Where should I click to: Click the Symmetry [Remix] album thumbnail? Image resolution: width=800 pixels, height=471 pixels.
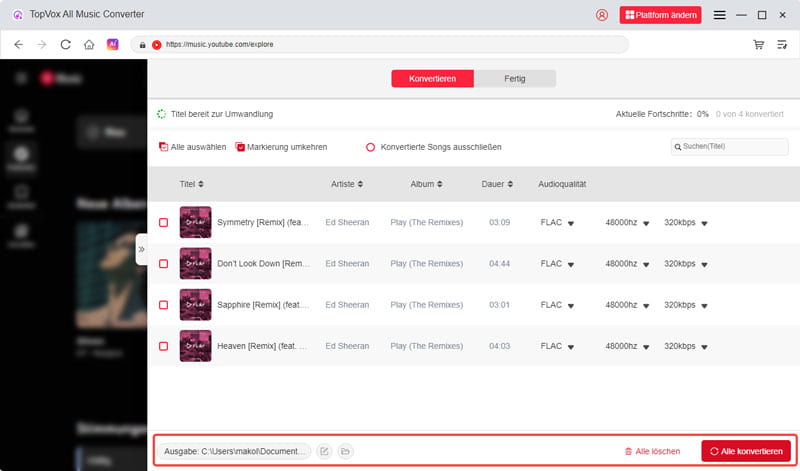click(x=195, y=222)
